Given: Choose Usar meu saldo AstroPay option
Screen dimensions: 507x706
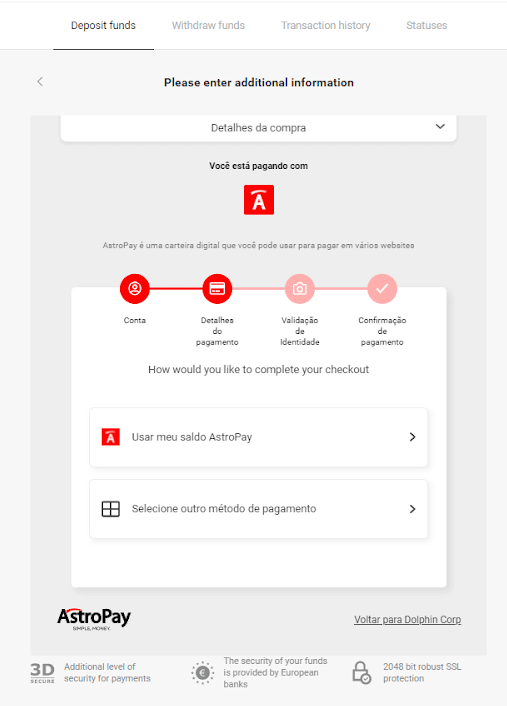Looking at the screenshot, I should point(258,437).
